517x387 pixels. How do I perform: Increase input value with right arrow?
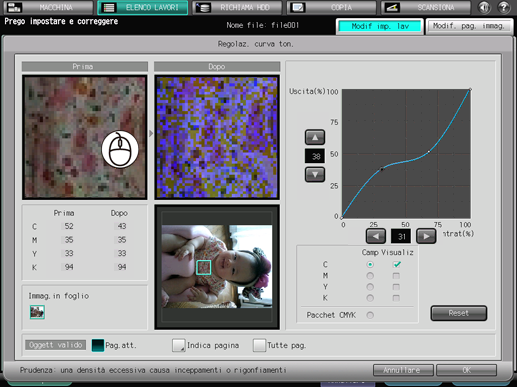click(x=426, y=236)
